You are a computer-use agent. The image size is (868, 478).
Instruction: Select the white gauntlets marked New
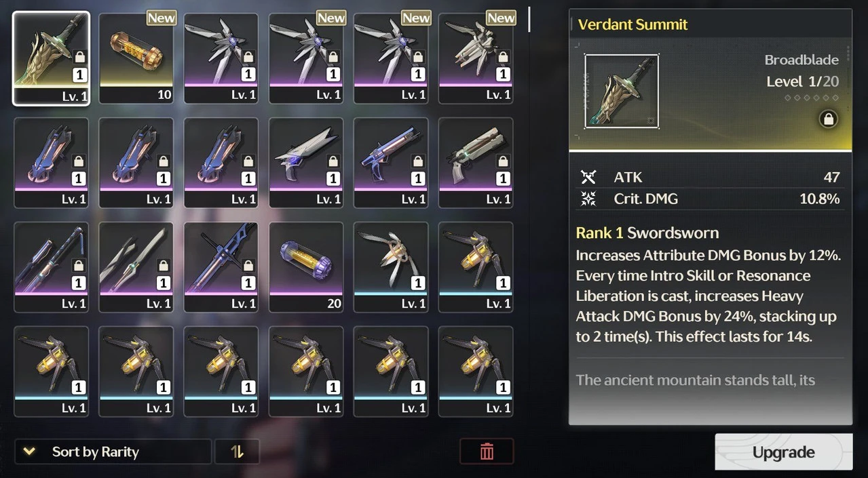tap(476, 58)
